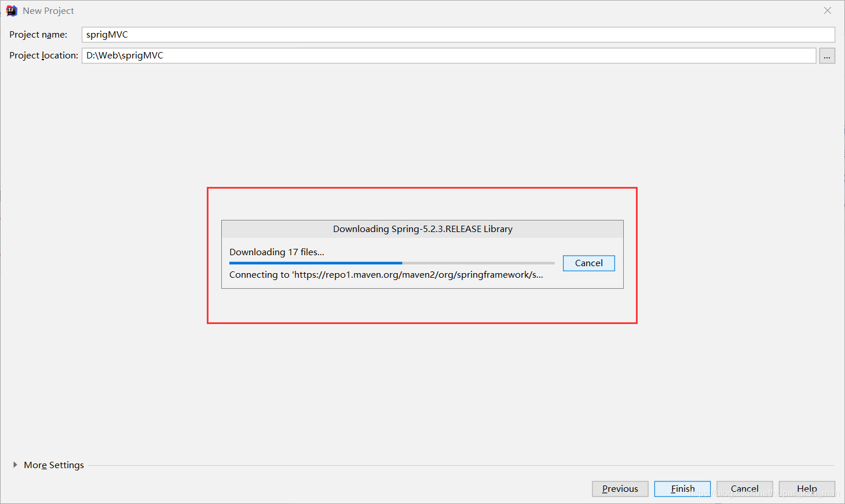The image size is (845, 504).
Task: Click the Project name input field
Action: [458, 35]
